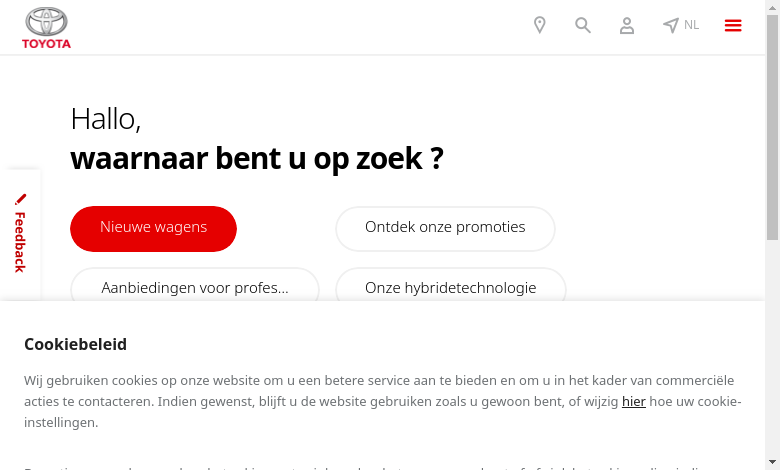
Task: Select Ontdek onze promoties button
Action: tap(445, 229)
